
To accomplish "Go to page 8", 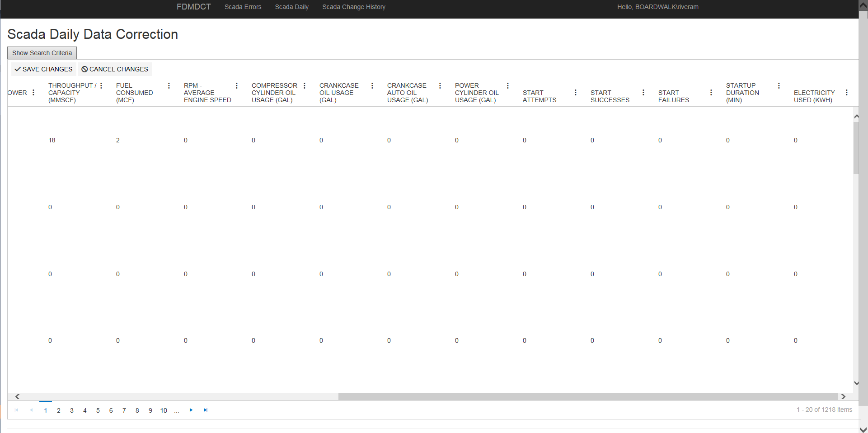I will (137, 410).
